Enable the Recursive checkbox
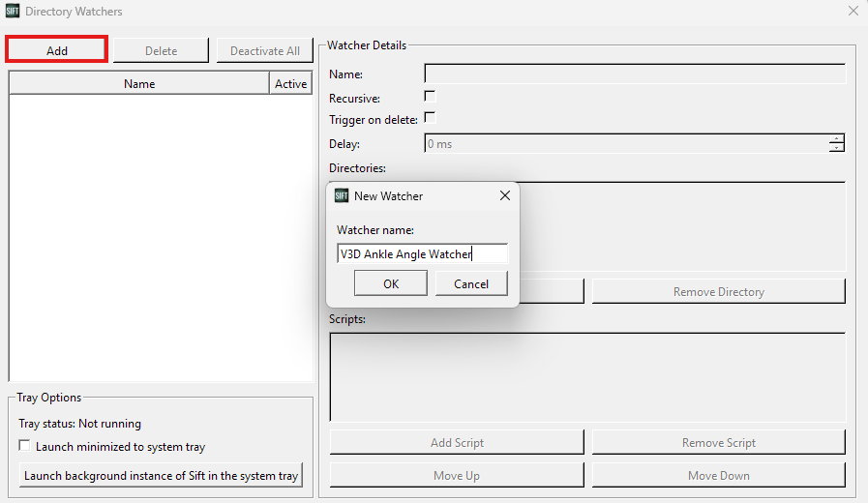 tap(430, 97)
